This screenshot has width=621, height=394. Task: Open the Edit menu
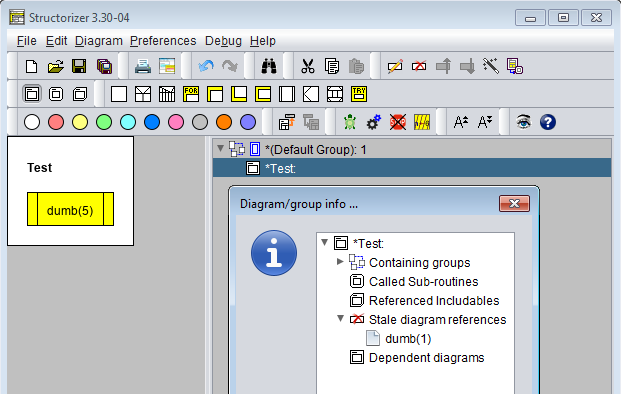56,41
